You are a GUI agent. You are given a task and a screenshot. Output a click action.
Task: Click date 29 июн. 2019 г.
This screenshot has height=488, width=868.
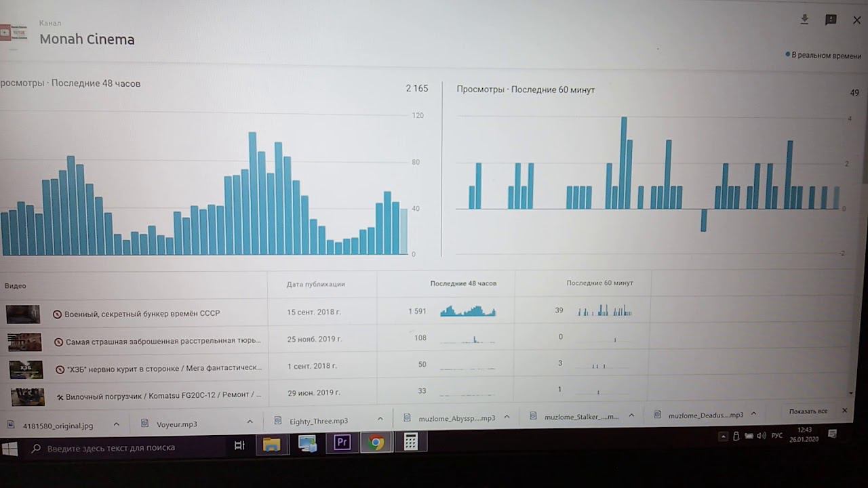point(314,393)
